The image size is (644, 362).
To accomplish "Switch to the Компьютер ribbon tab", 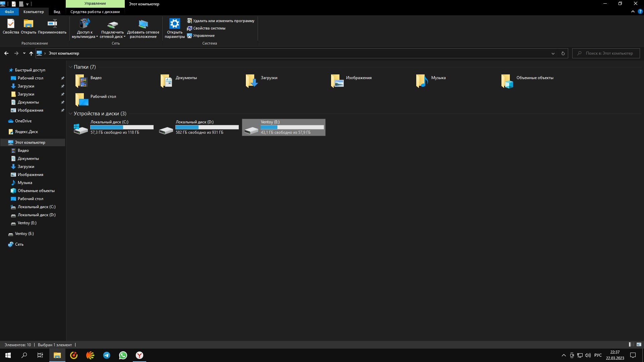I will pyautogui.click(x=34, y=12).
